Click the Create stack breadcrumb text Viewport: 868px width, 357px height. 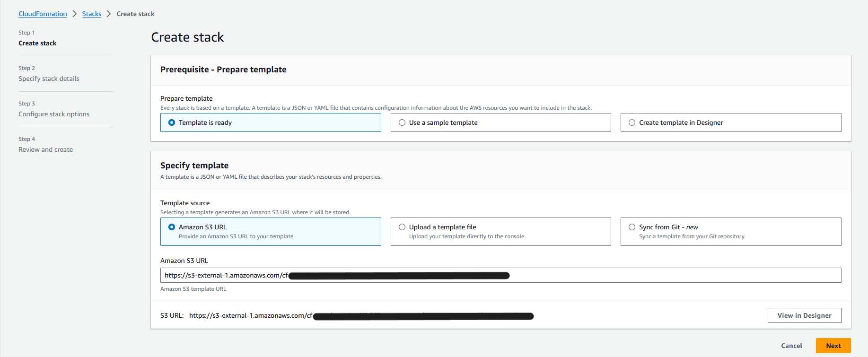click(135, 14)
